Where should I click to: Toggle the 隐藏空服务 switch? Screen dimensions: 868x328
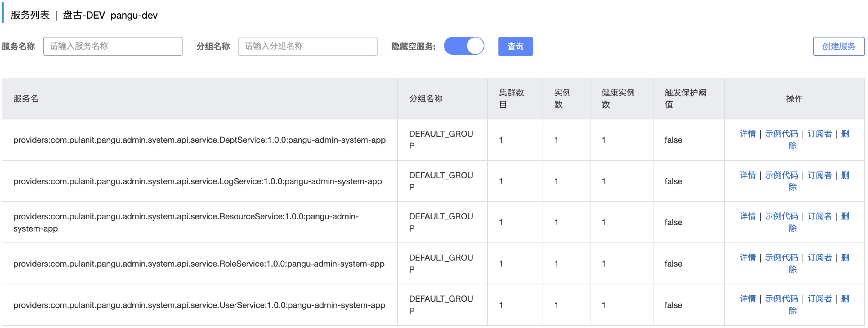[x=464, y=46]
